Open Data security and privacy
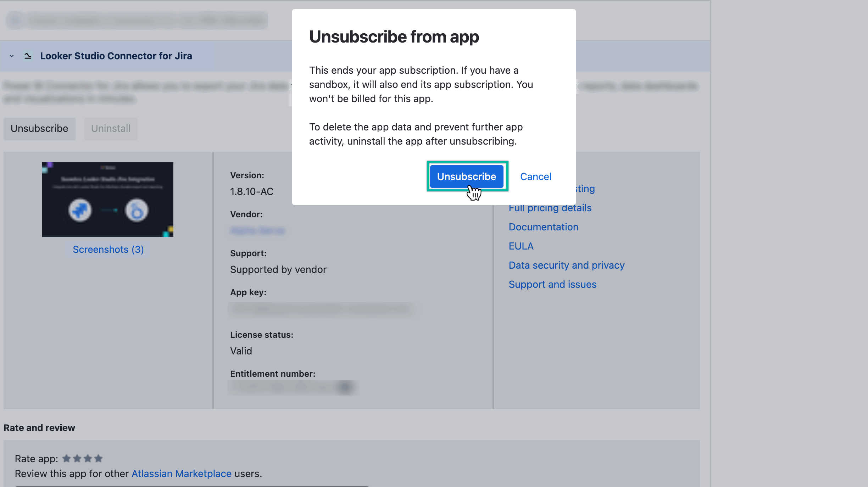This screenshot has height=487, width=868. tap(567, 265)
